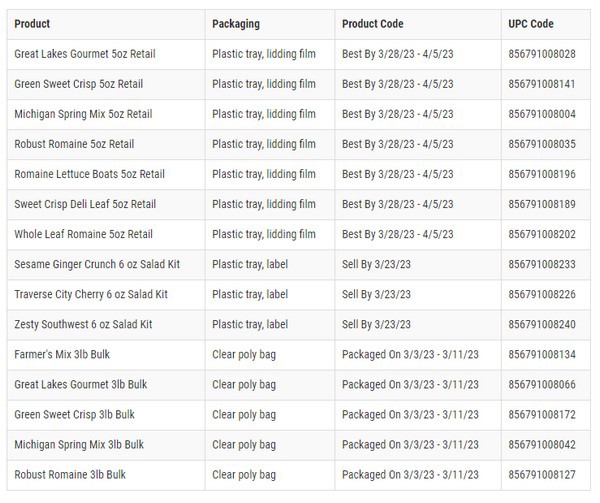Screen dimensions: 600x503
Task: Click Michigan Spring Mix 5oz Retail product
Action: 83,114
